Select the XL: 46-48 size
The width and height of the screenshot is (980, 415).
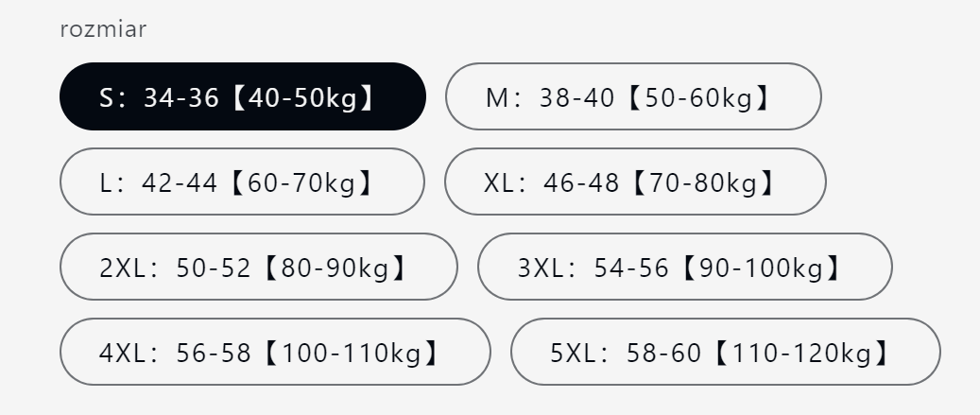click(635, 182)
